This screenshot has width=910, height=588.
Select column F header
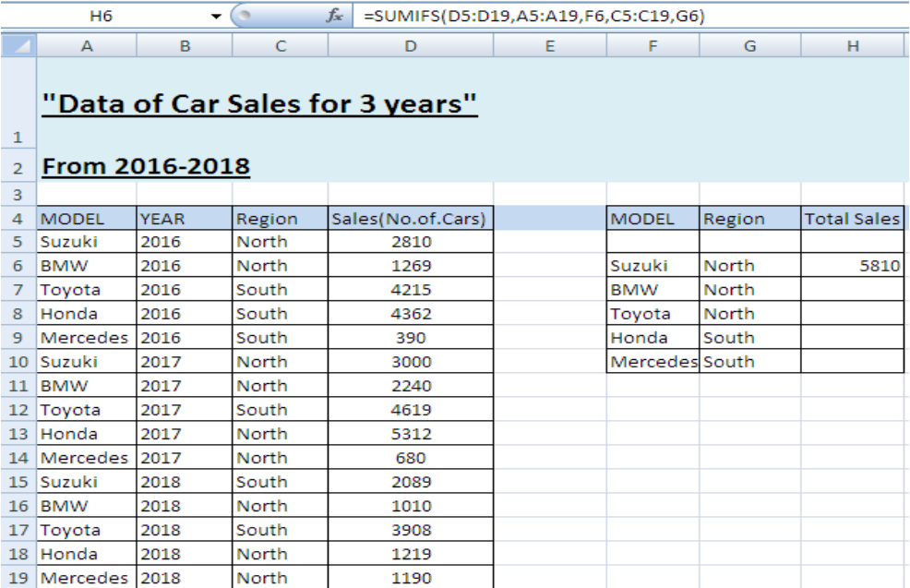tap(653, 46)
